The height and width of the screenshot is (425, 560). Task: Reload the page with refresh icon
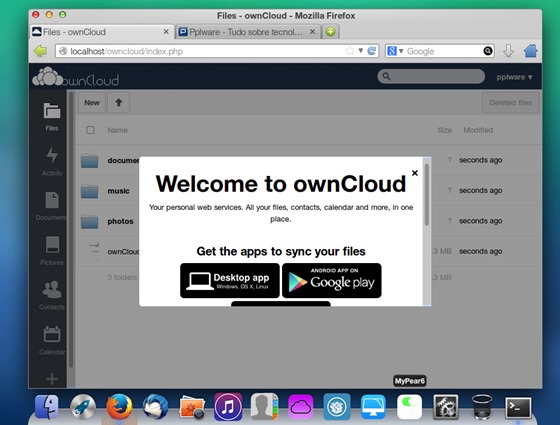click(x=372, y=51)
